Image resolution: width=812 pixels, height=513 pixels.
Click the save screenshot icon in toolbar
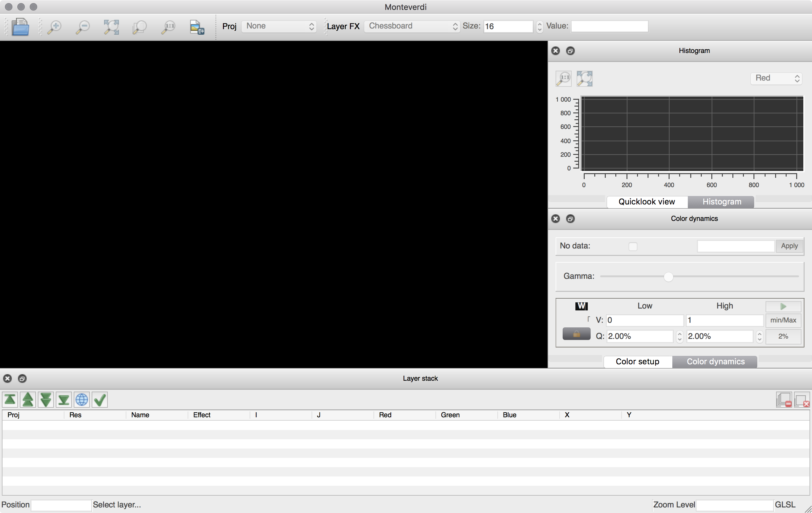197,27
